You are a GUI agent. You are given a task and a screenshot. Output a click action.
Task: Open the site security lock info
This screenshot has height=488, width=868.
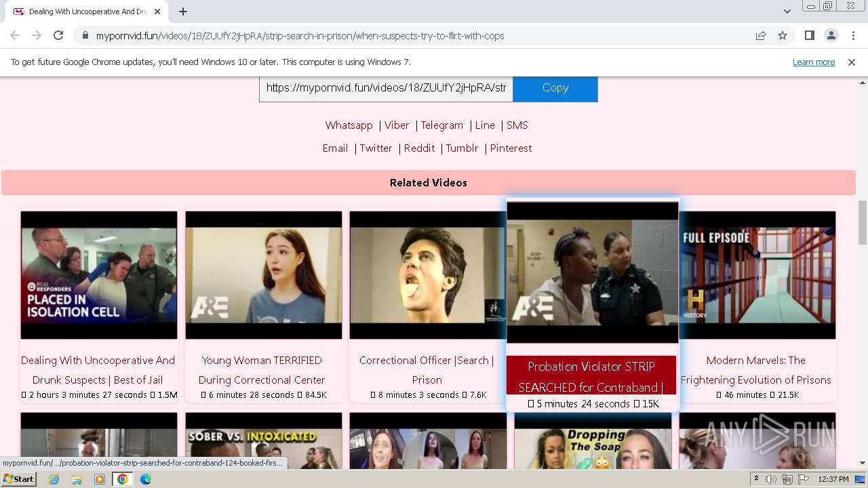pyautogui.click(x=85, y=36)
